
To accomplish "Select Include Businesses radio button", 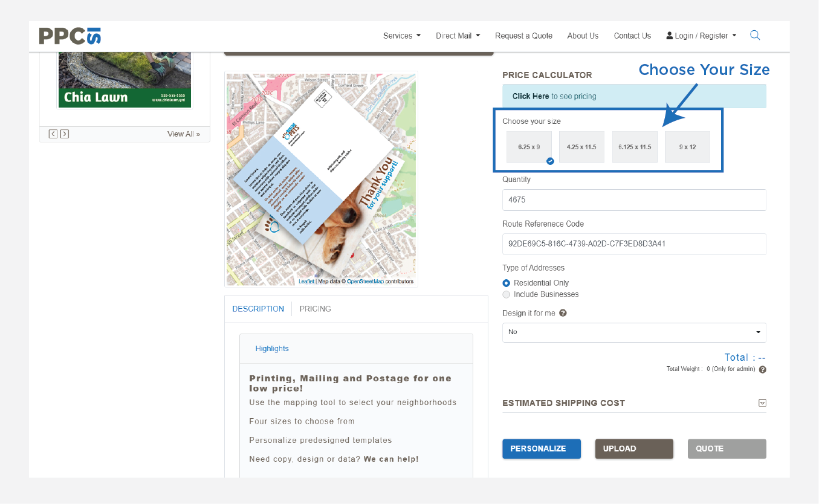I will 507,294.
